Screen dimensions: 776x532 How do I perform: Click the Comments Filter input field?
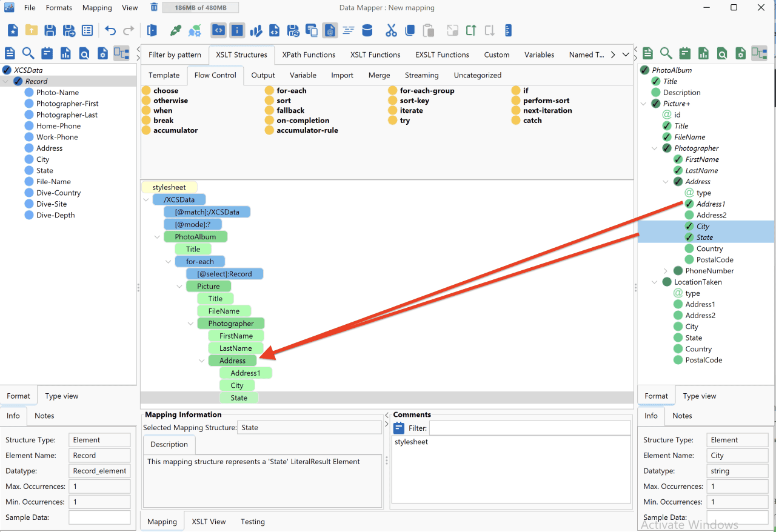coord(529,428)
